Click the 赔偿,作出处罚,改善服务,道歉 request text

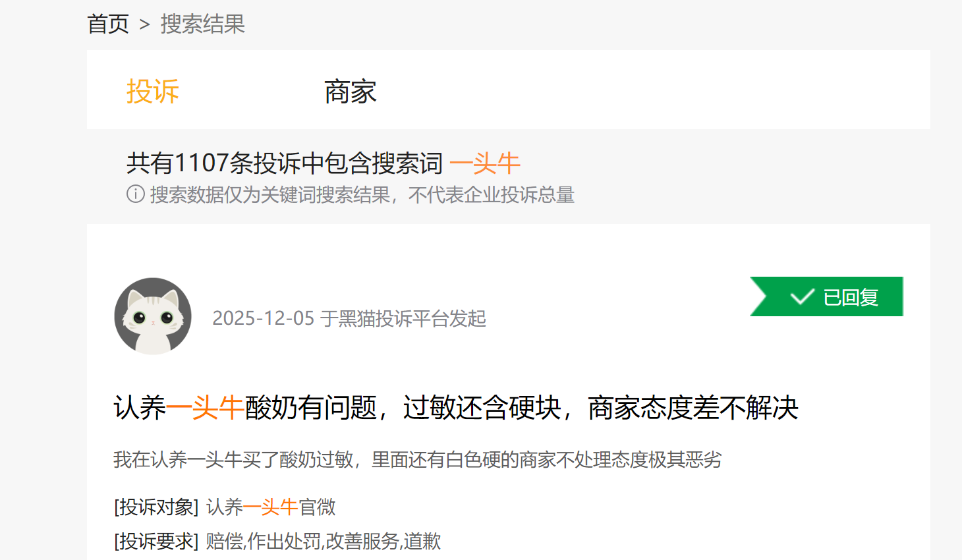[x=324, y=542]
